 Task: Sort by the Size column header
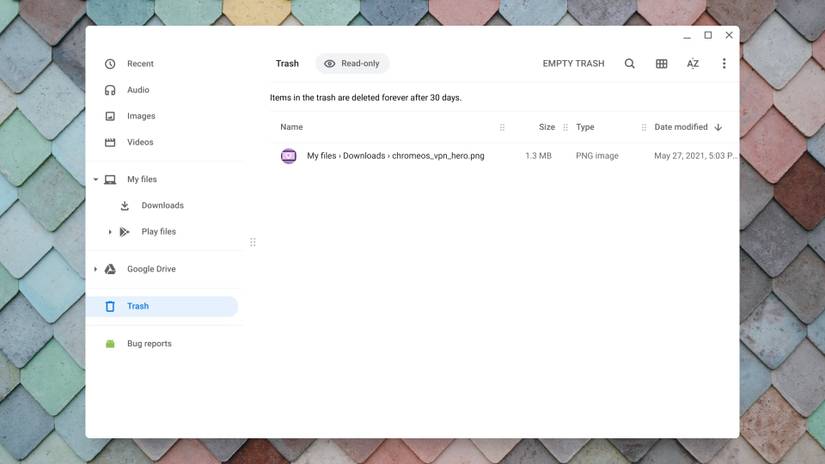547,127
